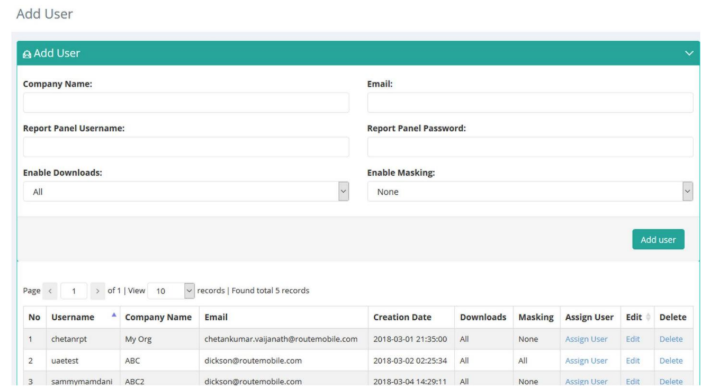Delete the uaetest user
The height and width of the screenshot is (391, 709).
pyautogui.click(x=671, y=361)
